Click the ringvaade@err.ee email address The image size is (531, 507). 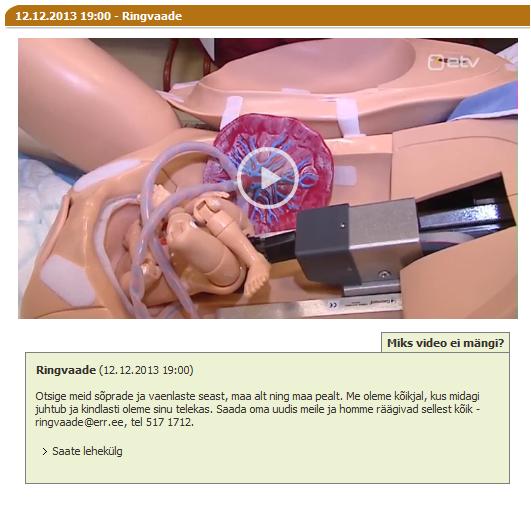click(80, 422)
